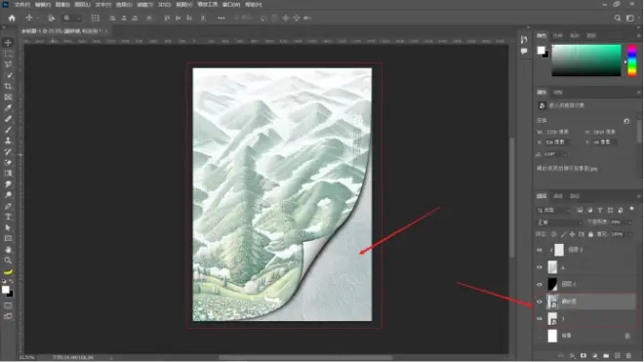Toggle visibility of the black mask-shape layer

coord(540,284)
